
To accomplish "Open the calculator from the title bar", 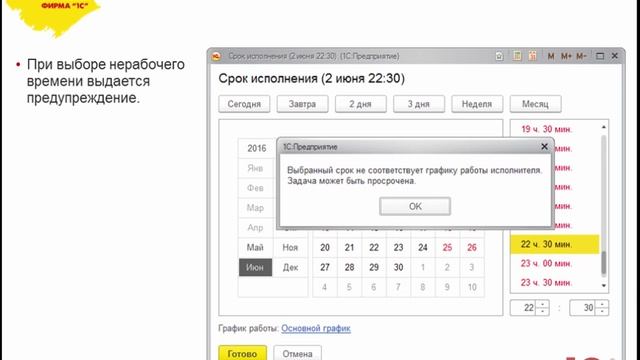I will click(x=517, y=56).
